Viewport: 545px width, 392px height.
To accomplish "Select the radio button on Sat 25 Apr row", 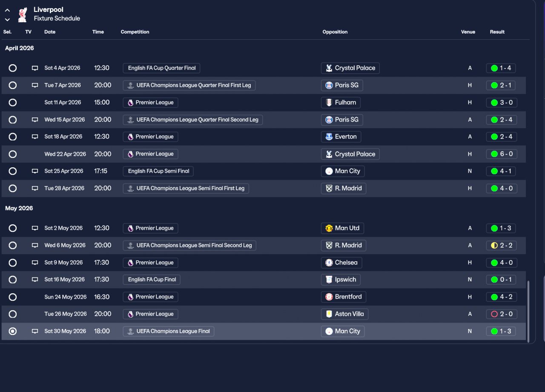I will pyautogui.click(x=13, y=171).
